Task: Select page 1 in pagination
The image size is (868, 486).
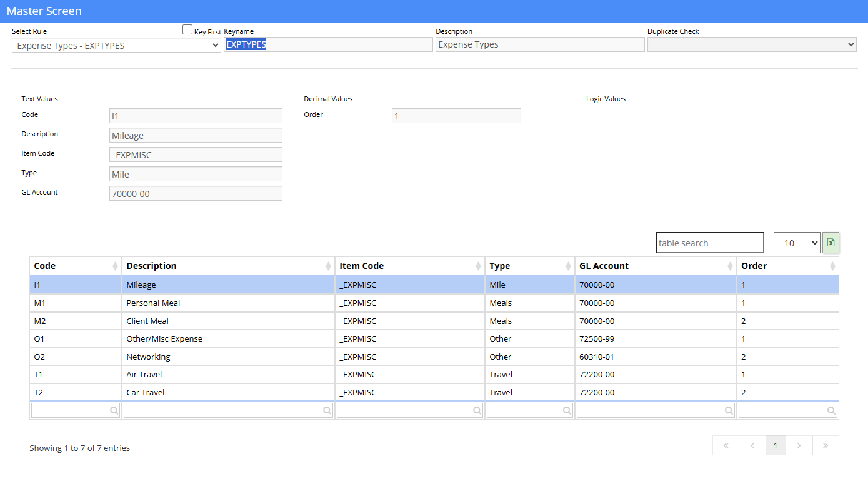Action: 776,445
